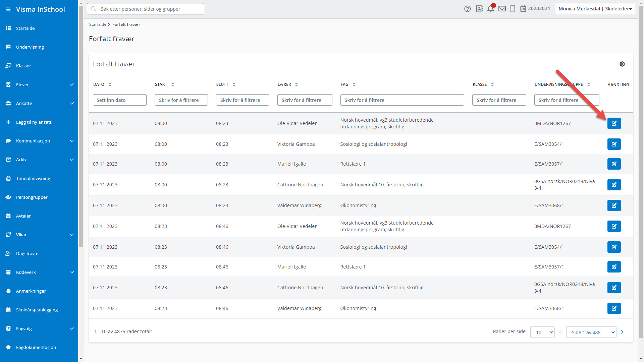Screen dimensions: 644x362
Task: Click the Startside breadcrumb link
Action: (98, 24)
